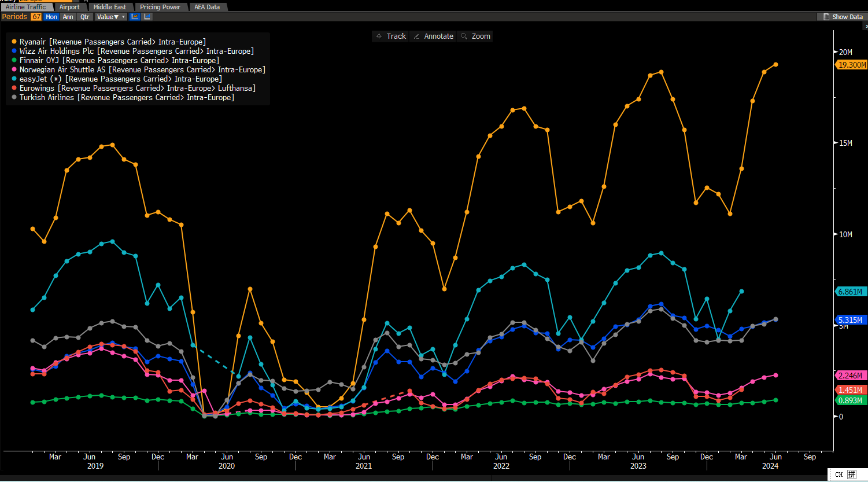Click the 2019 year label on x-axis
This screenshot has height=482, width=868.
tap(95, 466)
